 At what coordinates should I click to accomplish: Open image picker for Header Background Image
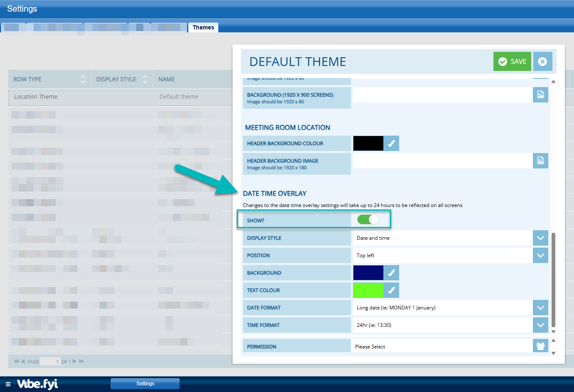540,161
